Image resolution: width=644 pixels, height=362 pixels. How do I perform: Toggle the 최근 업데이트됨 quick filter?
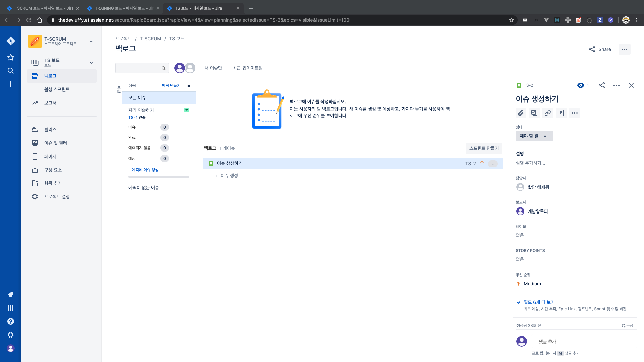tap(248, 68)
